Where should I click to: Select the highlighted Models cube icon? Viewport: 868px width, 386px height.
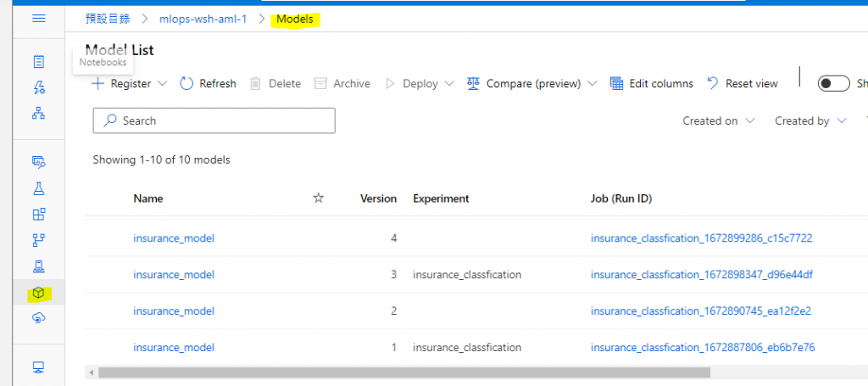click(x=38, y=294)
